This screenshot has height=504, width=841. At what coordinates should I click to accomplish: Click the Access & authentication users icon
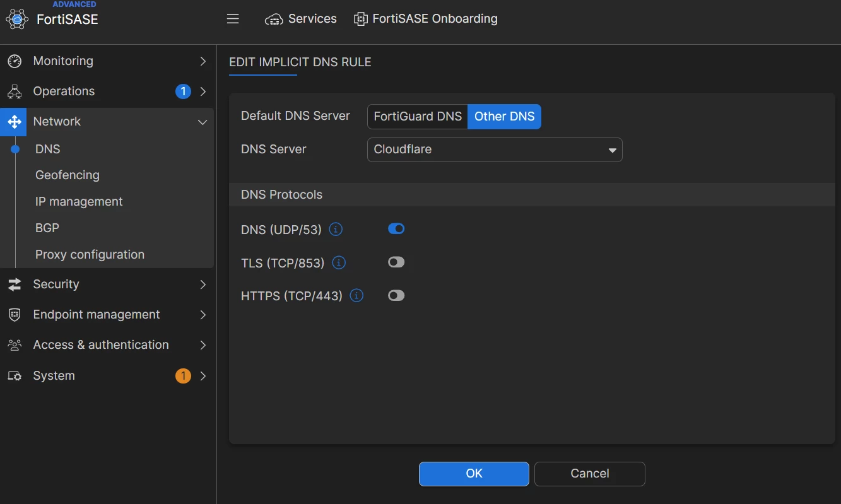click(x=15, y=345)
